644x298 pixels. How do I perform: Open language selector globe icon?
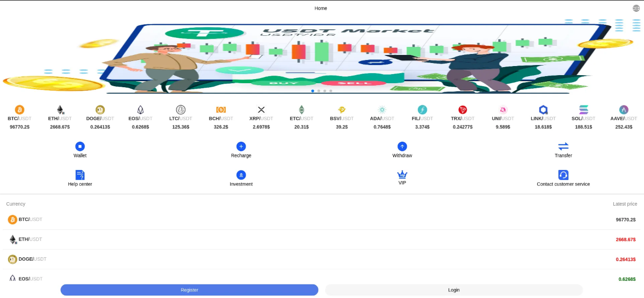point(636,8)
